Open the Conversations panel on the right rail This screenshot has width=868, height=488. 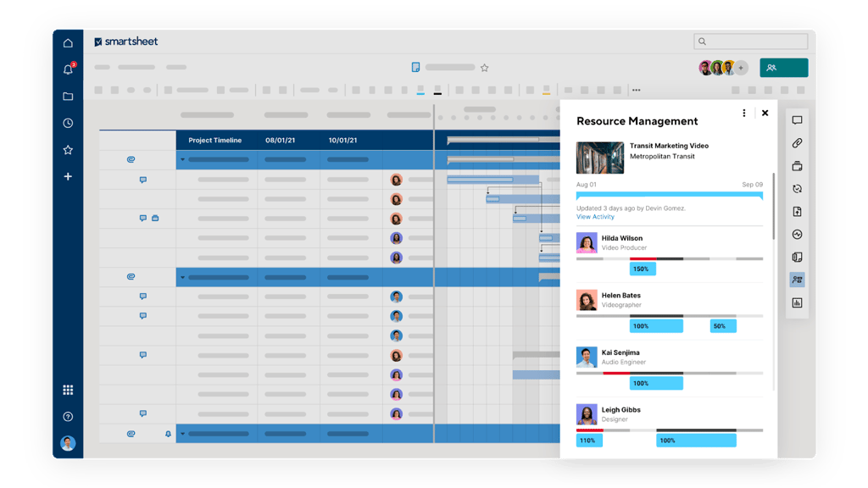point(797,121)
